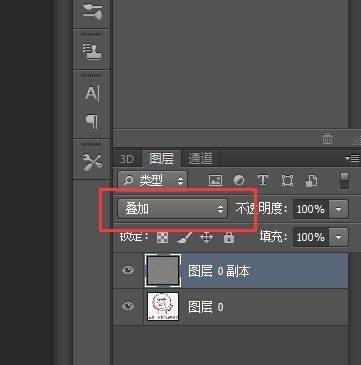The width and height of the screenshot is (361, 365).
Task: Open the Paragraph panel icon
Action: [x=92, y=121]
